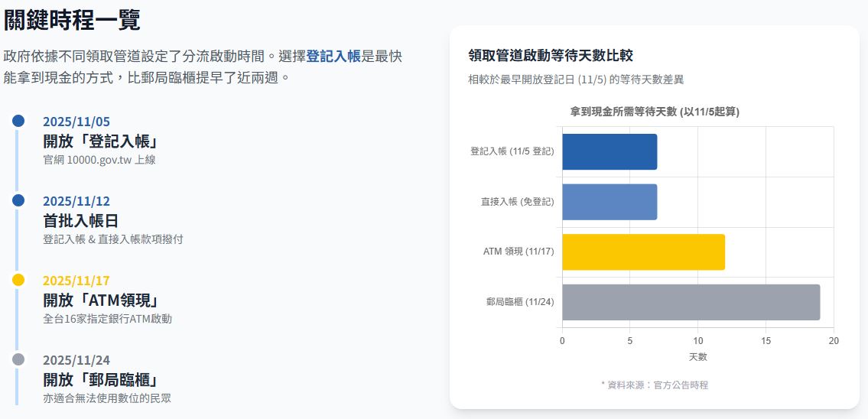
Task: Click the blue 2025/11/05 timeline dot
Action: point(18,121)
